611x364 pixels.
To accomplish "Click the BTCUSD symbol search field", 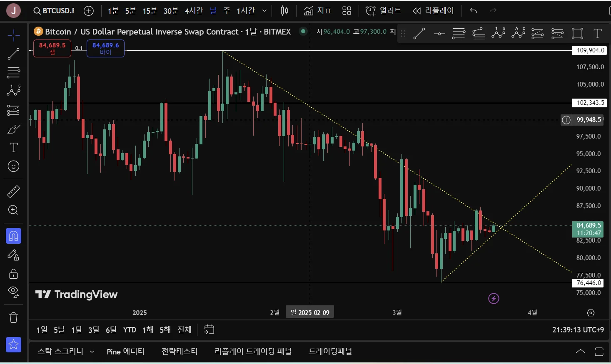I will pos(54,11).
